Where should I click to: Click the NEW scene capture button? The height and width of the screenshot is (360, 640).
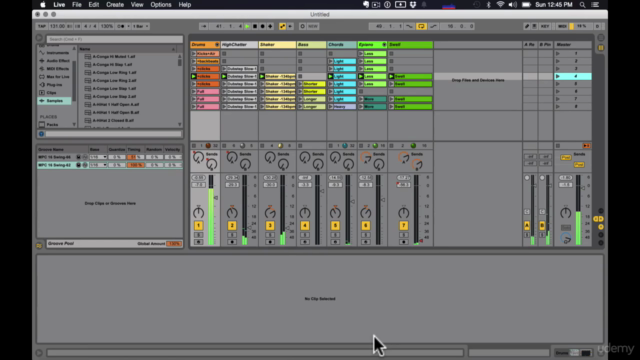(313, 26)
